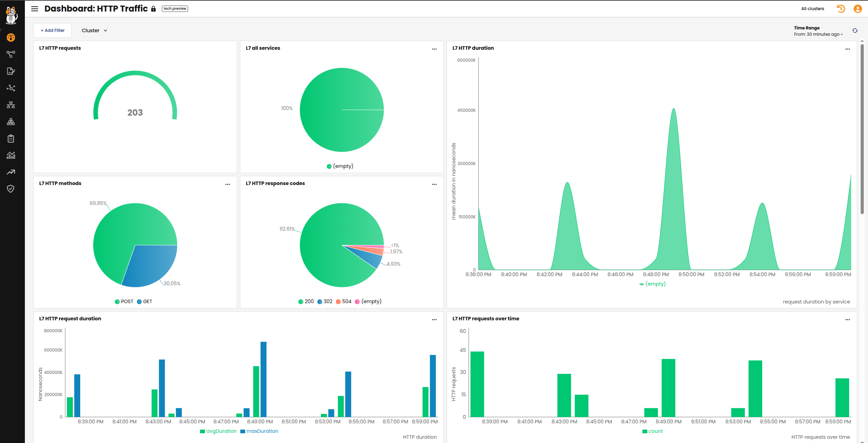Open the trending arrow sidebar icon
This screenshot has height=443, width=868.
pyautogui.click(x=11, y=172)
